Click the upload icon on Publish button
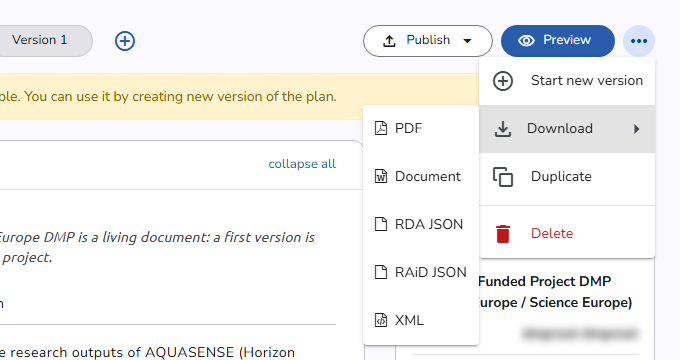This screenshot has width=680, height=360. click(x=389, y=41)
